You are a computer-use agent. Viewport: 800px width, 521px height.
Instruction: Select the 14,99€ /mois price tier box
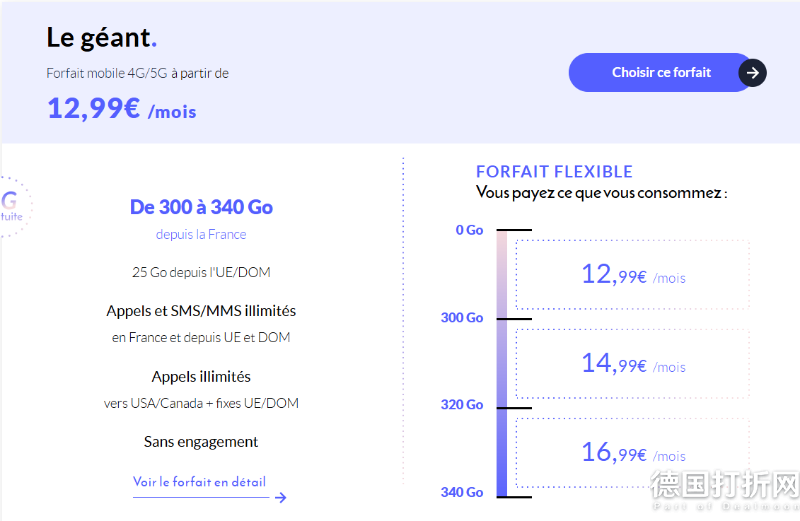click(x=633, y=363)
